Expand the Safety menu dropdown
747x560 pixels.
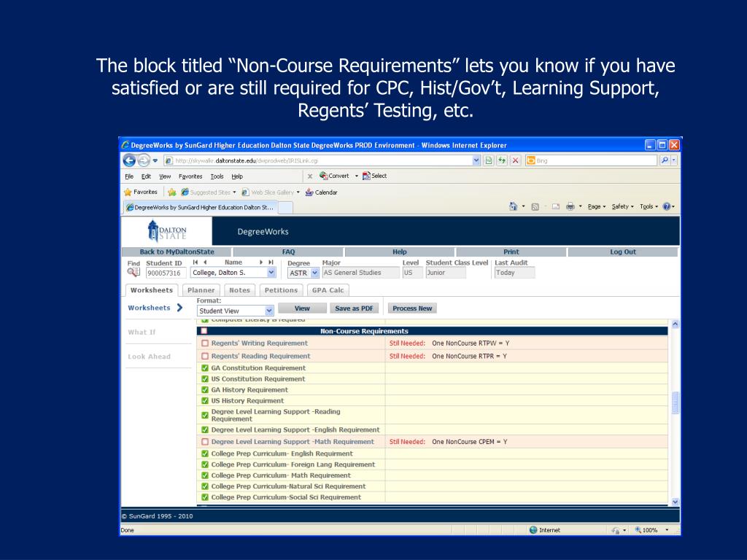pos(623,206)
